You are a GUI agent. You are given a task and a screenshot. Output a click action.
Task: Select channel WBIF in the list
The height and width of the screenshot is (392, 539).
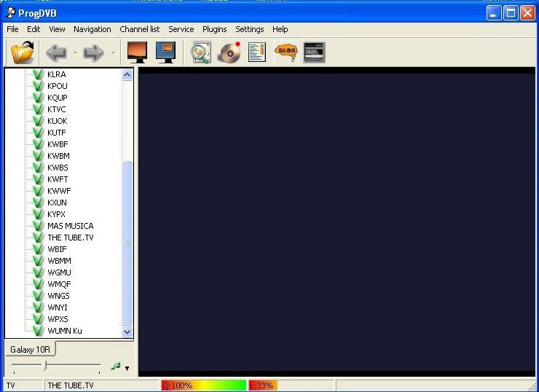57,249
